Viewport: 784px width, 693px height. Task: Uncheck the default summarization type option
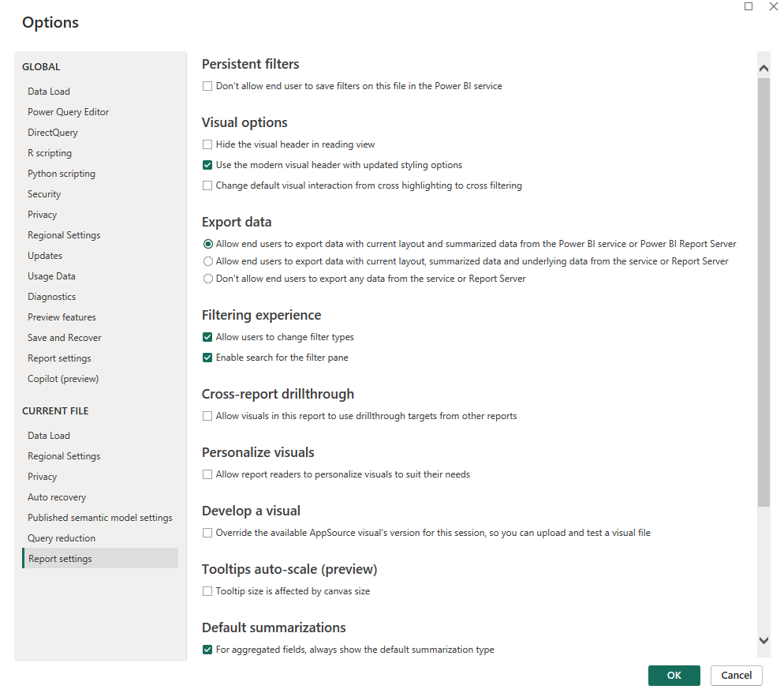[x=207, y=649]
